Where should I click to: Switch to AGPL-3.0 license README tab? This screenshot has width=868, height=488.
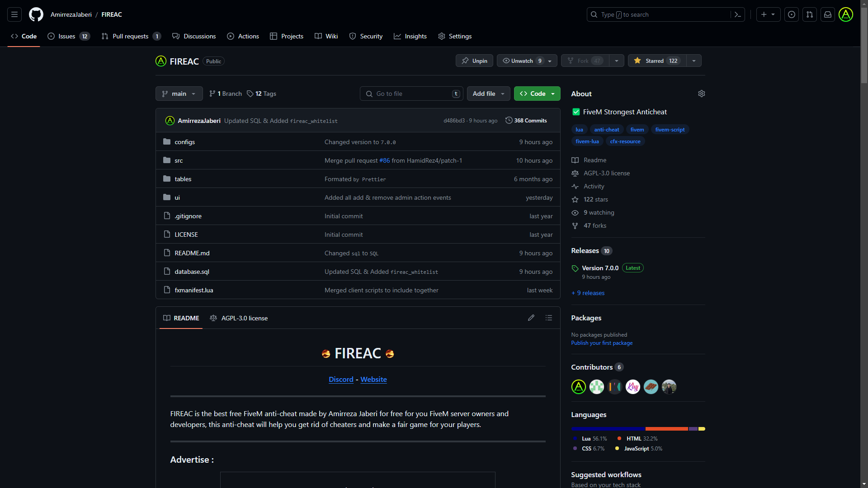pos(239,318)
